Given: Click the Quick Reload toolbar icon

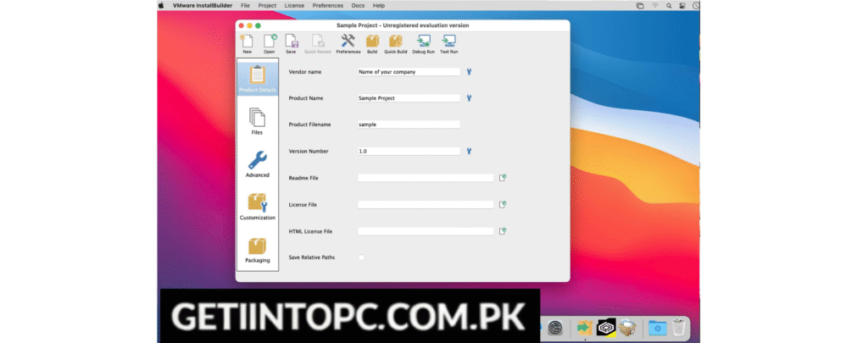Looking at the screenshot, I should click(x=318, y=44).
